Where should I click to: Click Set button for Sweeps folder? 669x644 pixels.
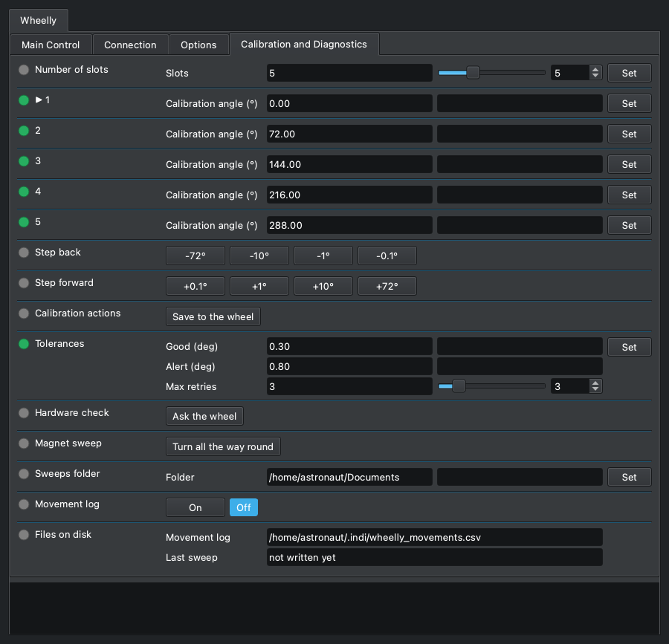tap(629, 477)
